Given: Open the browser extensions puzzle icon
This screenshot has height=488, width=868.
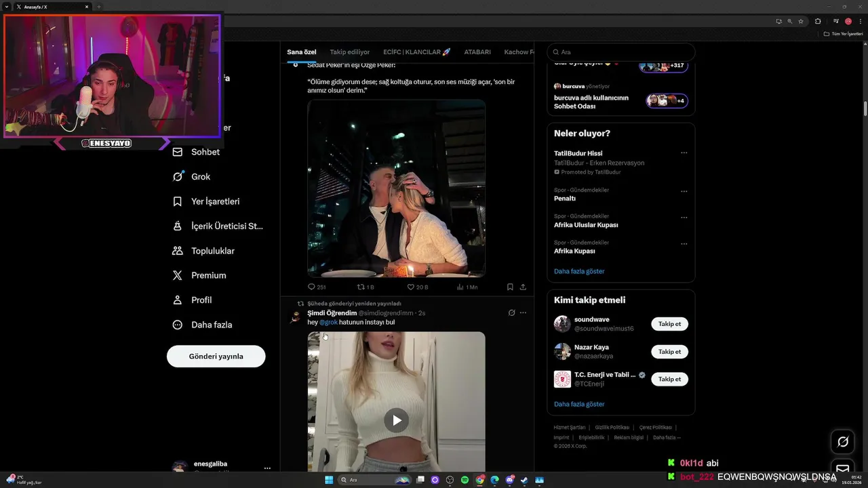Looking at the screenshot, I should (818, 21).
